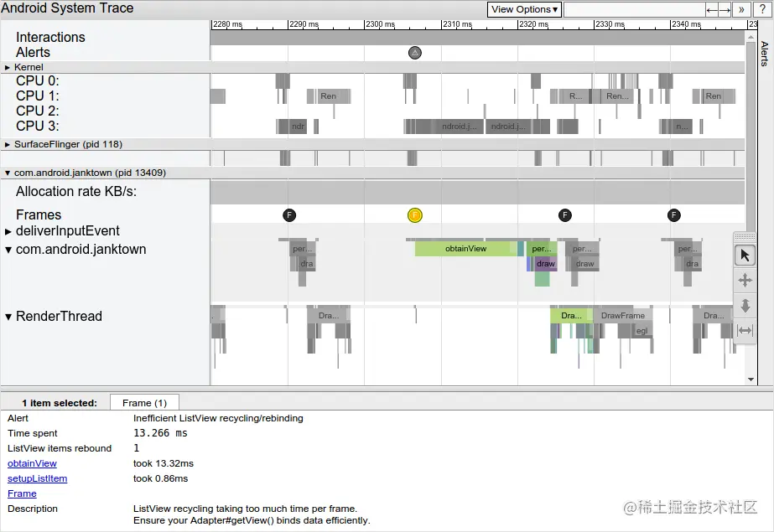The image size is (774, 532).
Task: Collapse the com.android.janktown process group
Action: [x=7, y=173]
